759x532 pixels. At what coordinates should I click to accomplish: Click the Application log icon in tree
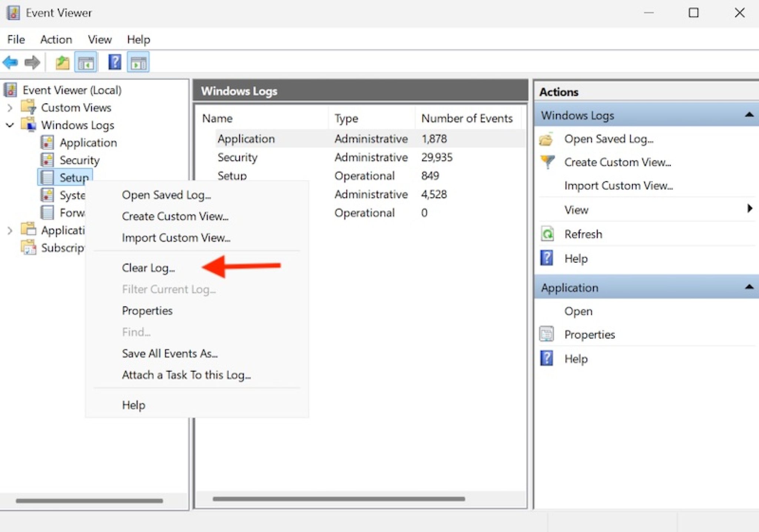(47, 143)
